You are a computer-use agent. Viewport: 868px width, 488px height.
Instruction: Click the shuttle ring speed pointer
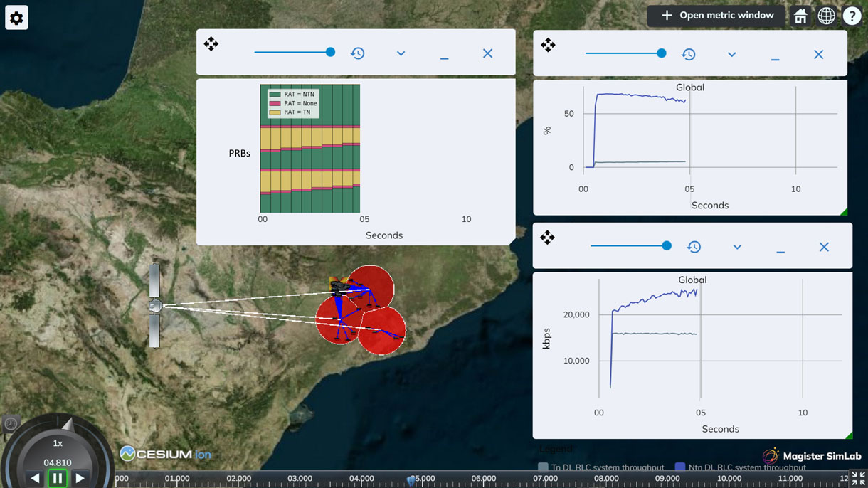point(68,425)
